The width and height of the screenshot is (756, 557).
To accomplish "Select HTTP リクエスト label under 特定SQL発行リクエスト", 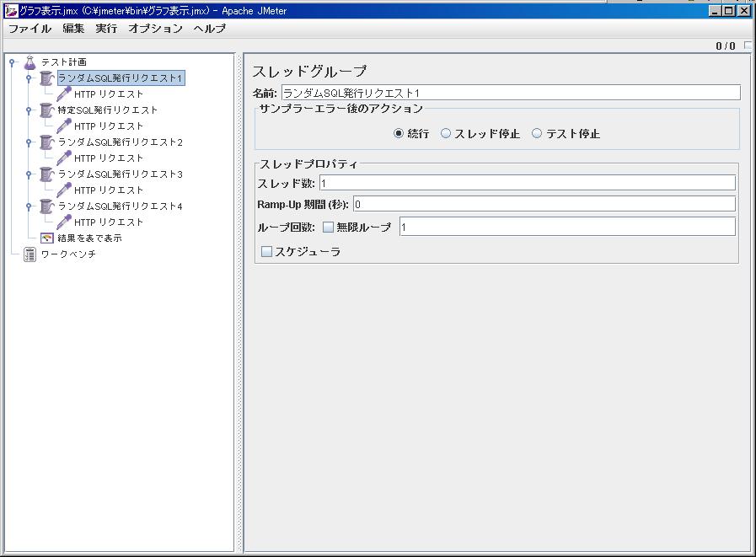I will 109,126.
